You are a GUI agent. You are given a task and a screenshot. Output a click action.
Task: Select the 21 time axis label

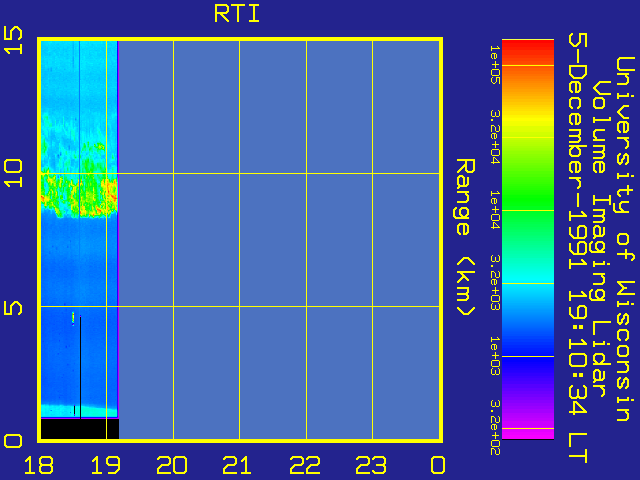pyautogui.click(x=237, y=465)
